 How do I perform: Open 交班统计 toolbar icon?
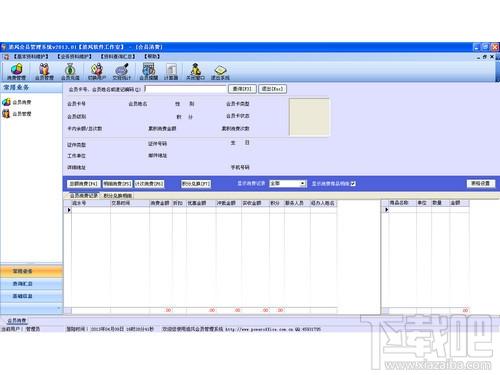pos(122,72)
